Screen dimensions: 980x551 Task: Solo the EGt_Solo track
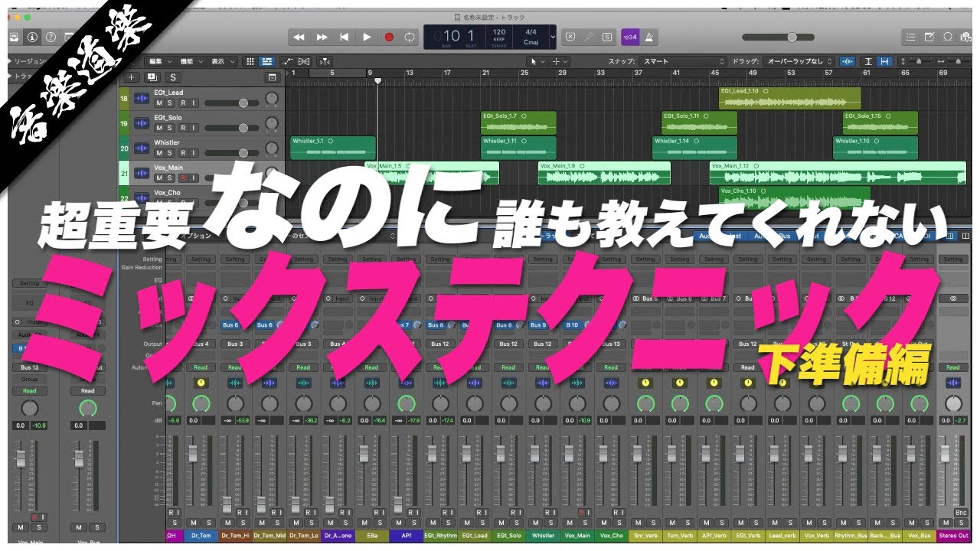pyautogui.click(x=171, y=128)
